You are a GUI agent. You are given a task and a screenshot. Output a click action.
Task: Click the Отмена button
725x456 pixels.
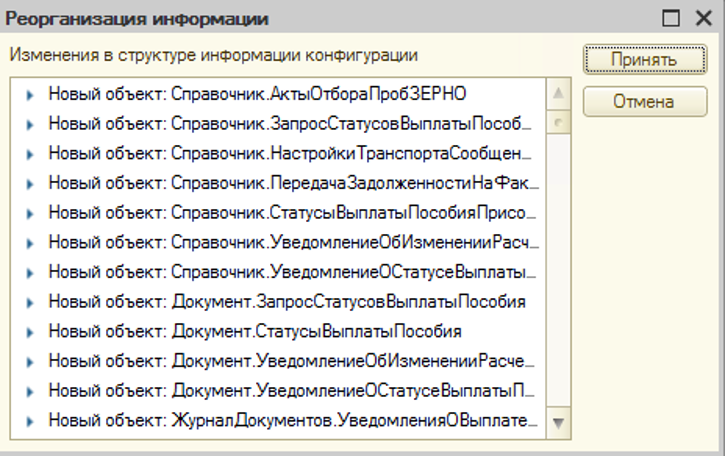pyautogui.click(x=645, y=101)
